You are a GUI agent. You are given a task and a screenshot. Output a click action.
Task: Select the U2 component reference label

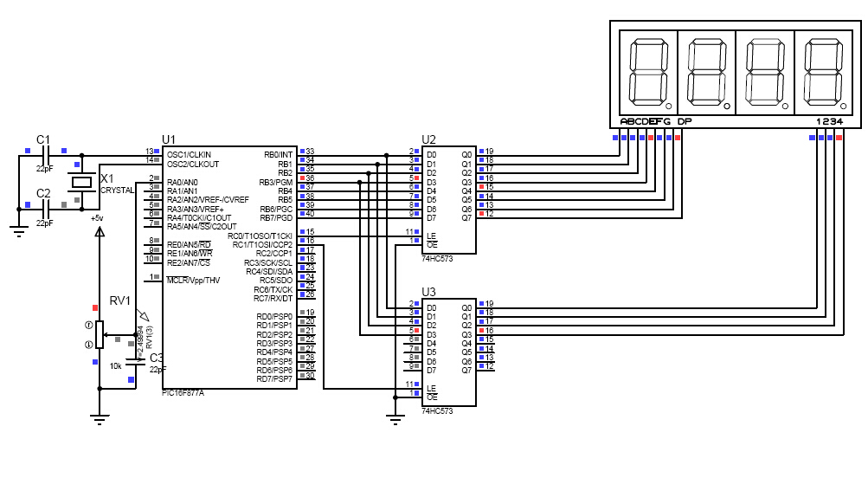pos(428,139)
